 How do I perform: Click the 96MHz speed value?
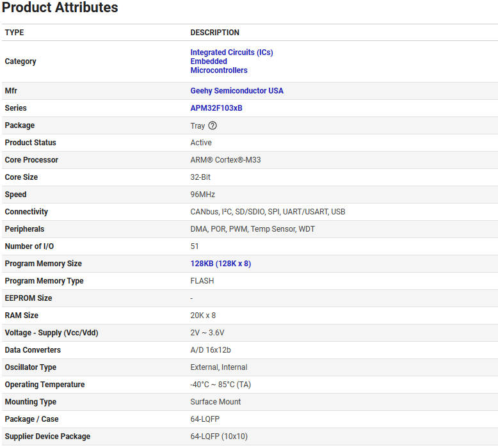[202, 195]
